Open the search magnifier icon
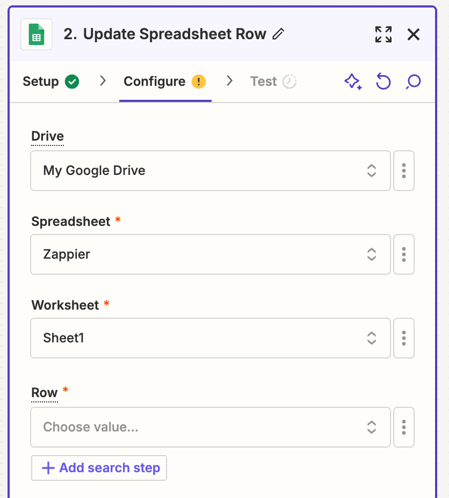The width and height of the screenshot is (449, 498). click(x=413, y=82)
